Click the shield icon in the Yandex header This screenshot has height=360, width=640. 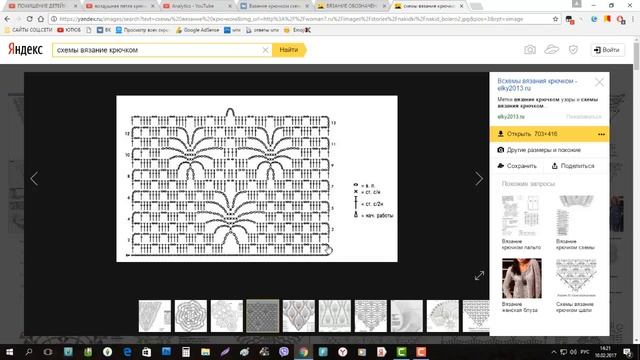573,50
